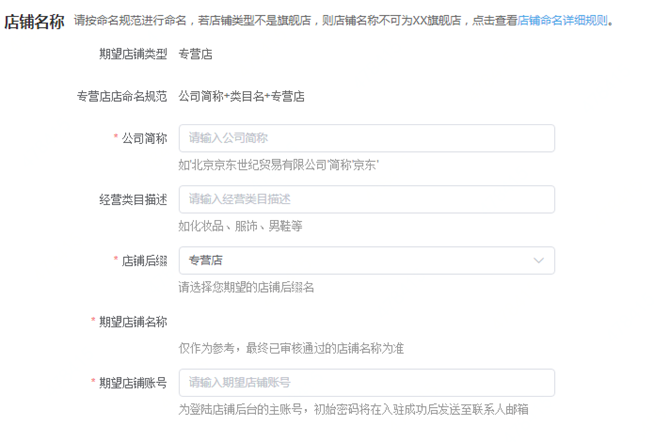Open the 店铺命名详细规则 link
This screenshot has width=670, height=442.
[x=562, y=21]
